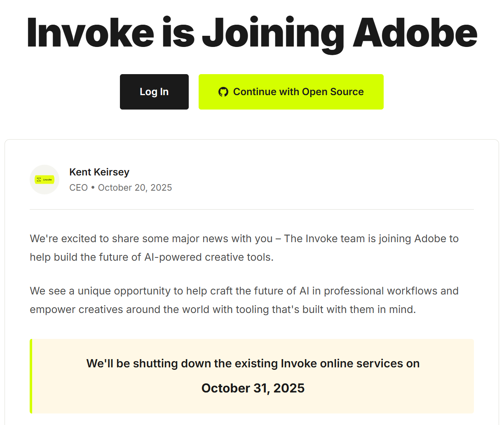Click the word Invoke in the main headline

click(90, 33)
